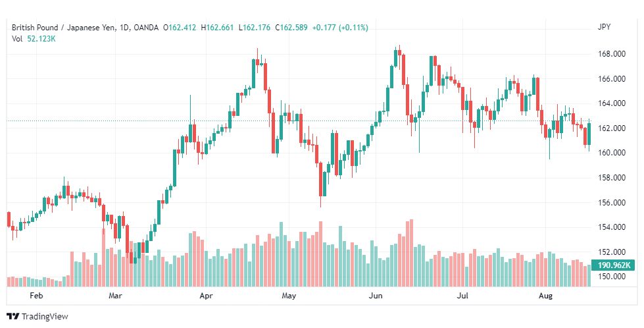Click the 164.000 price axis label
Viewport: 644px width, 328px height.
tap(612, 103)
